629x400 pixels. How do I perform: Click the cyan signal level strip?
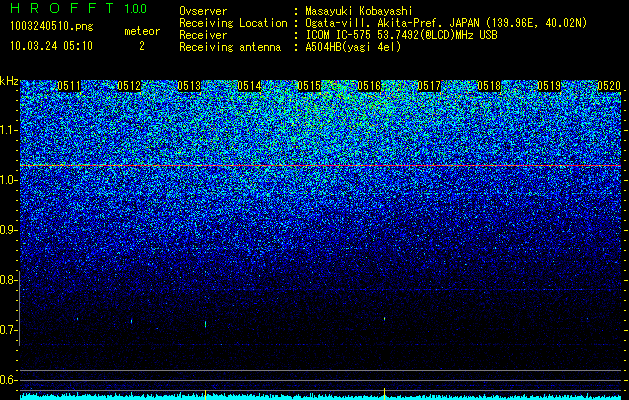[320, 397]
